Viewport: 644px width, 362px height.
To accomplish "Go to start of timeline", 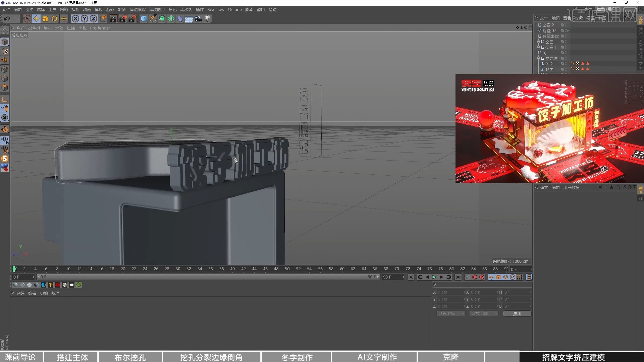I will [x=411, y=277].
